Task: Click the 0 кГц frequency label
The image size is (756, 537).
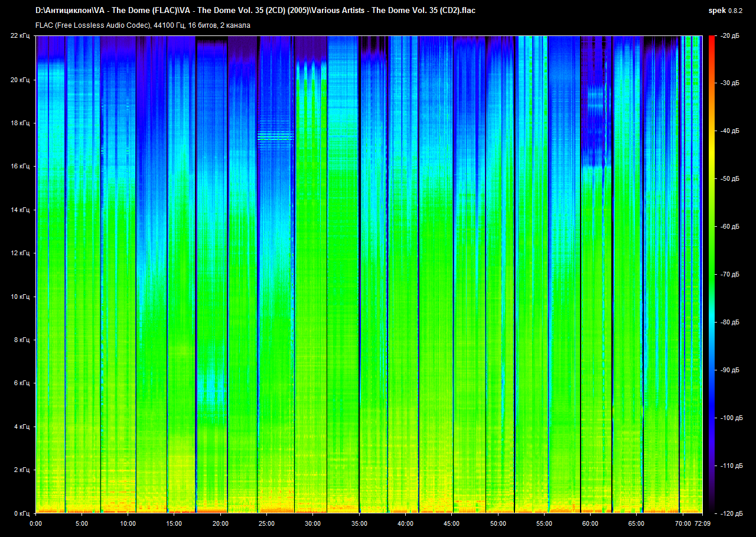Action: point(21,513)
